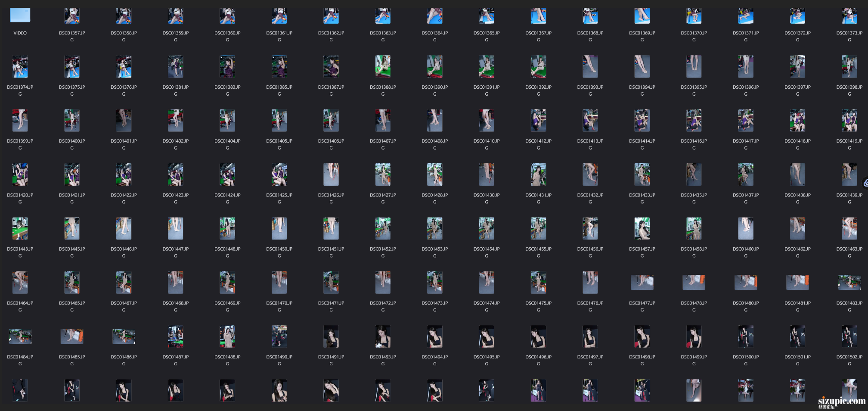Screen dimensions: 868x411
Task: Click the DSC01483.JPG thumbnail
Action: click(x=849, y=282)
